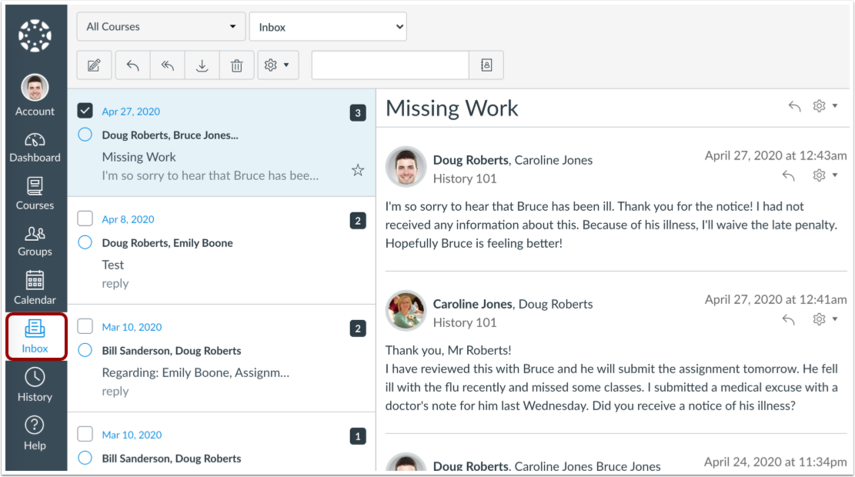Open Inbox in the sidebar

click(x=36, y=336)
